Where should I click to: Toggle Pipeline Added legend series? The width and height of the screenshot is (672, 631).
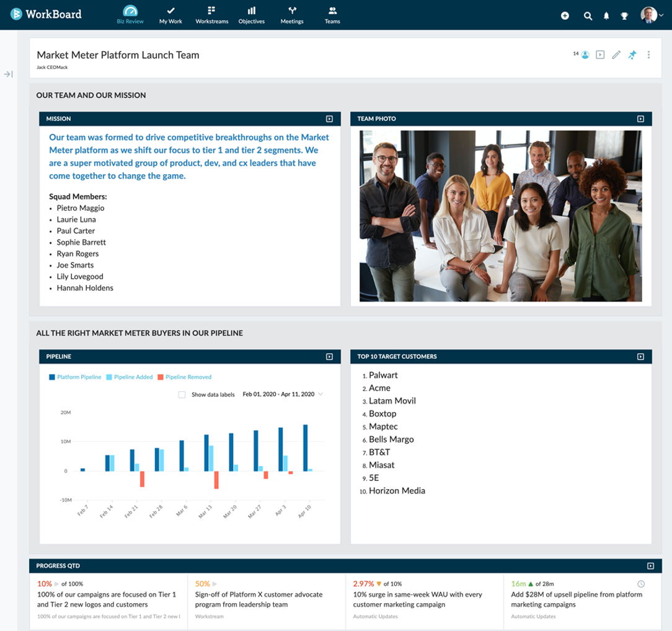(x=130, y=377)
